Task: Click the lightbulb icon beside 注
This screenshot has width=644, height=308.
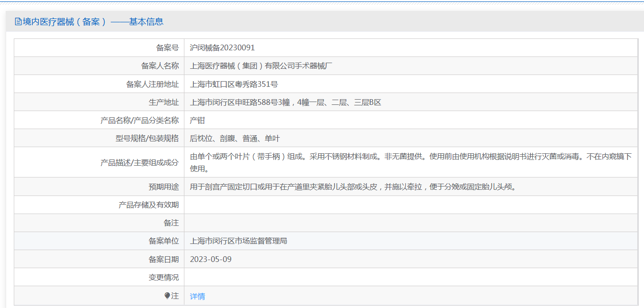Action: (x=167, y=296)
